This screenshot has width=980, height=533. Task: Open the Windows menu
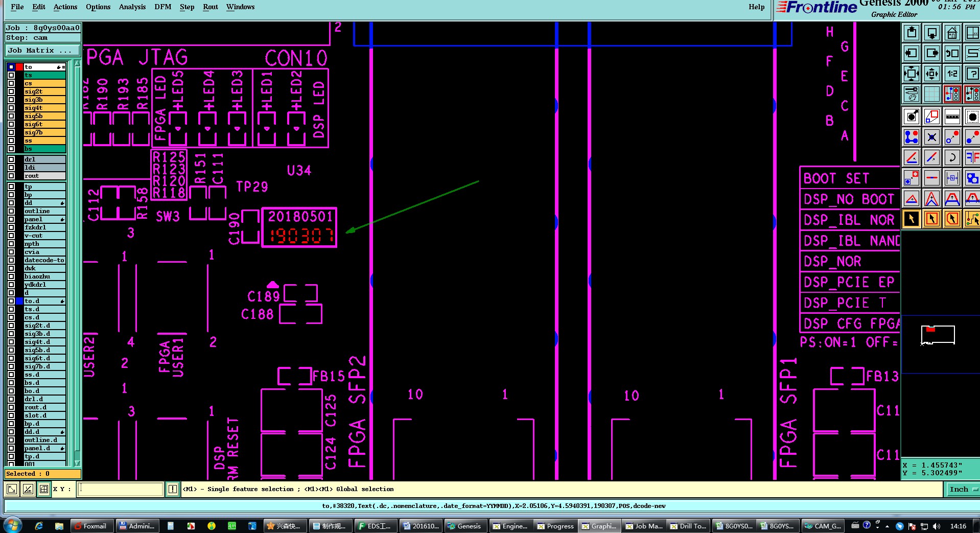[x=240, y=7]
